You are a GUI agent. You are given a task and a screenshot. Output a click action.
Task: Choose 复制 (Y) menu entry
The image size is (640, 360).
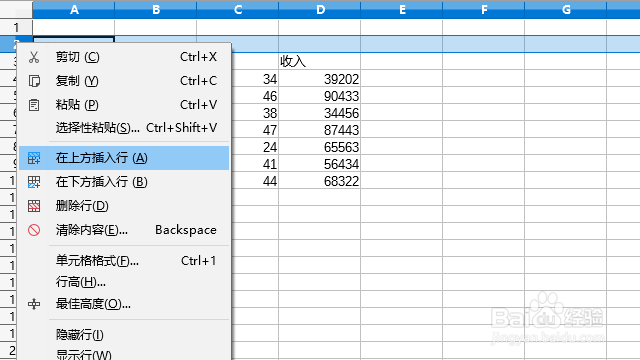click(x=124, y=81)
